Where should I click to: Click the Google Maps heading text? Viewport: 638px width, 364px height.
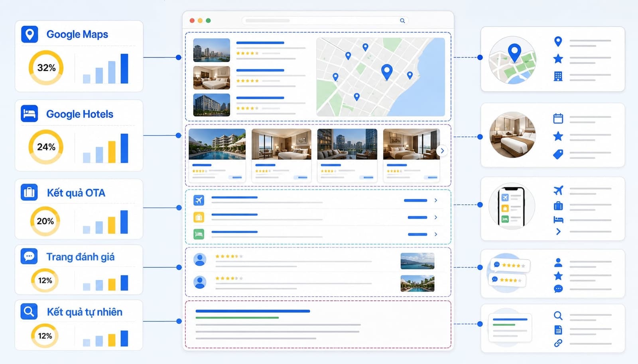(77, 35)
